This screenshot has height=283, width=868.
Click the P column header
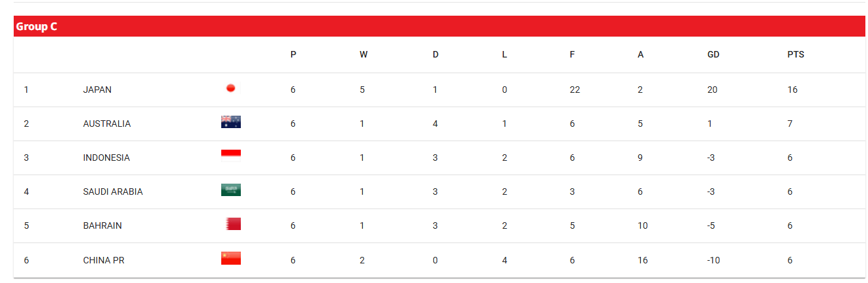coord(293,55)
